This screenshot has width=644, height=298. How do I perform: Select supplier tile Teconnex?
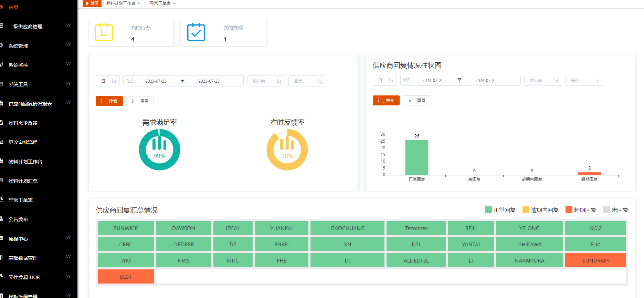[x=416, y=228]
